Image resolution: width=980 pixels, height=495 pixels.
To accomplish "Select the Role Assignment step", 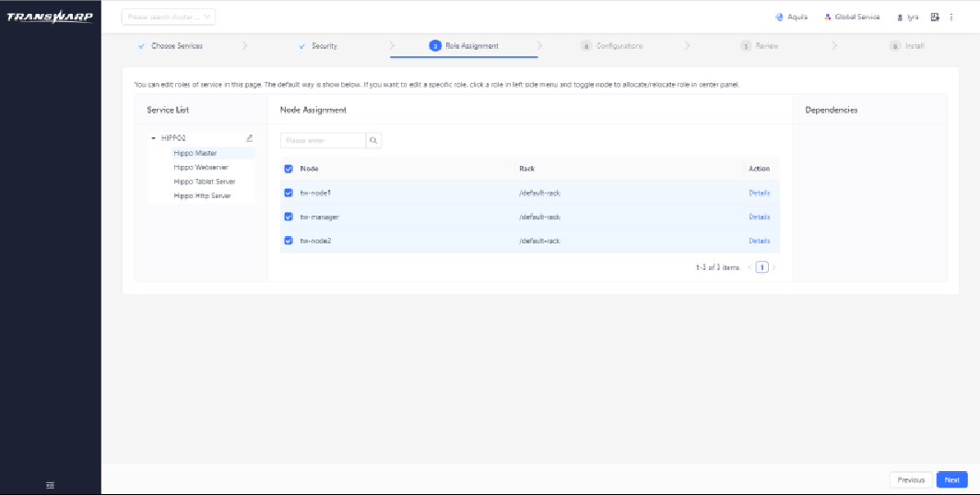I will point(464,45).
